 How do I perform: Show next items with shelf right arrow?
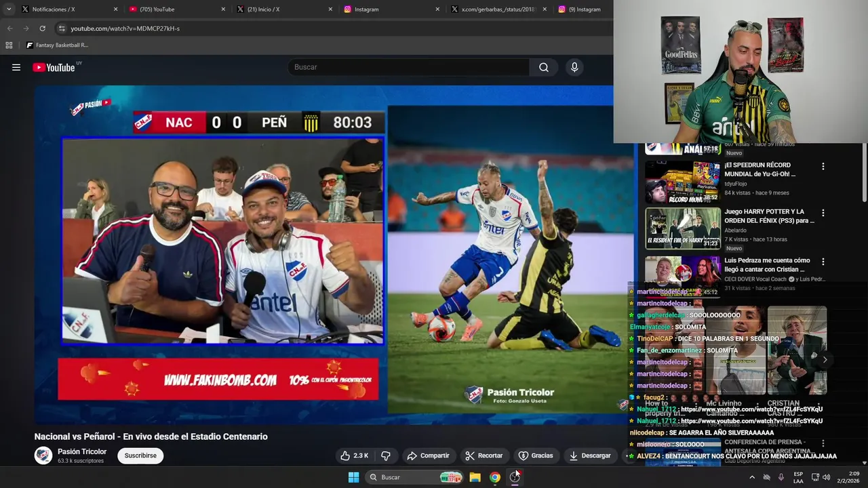(x=825, y=360)
